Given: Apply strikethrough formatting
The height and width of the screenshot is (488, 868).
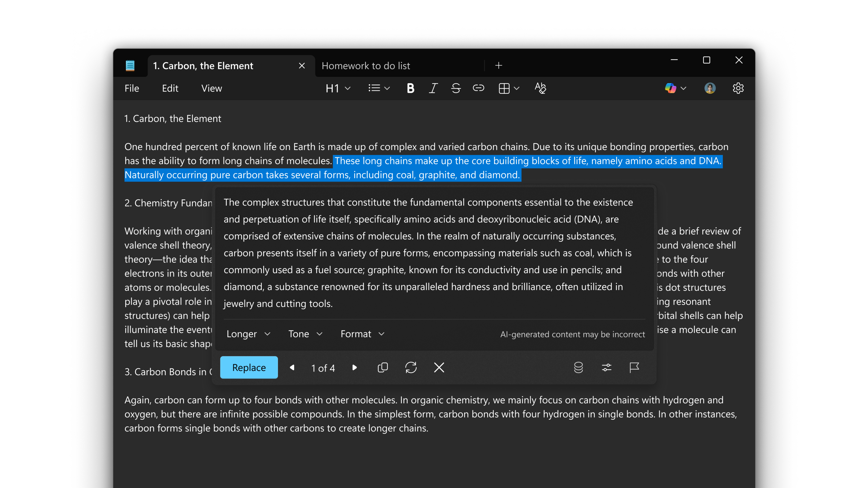Looking at the screenshot, I should 455,88.
